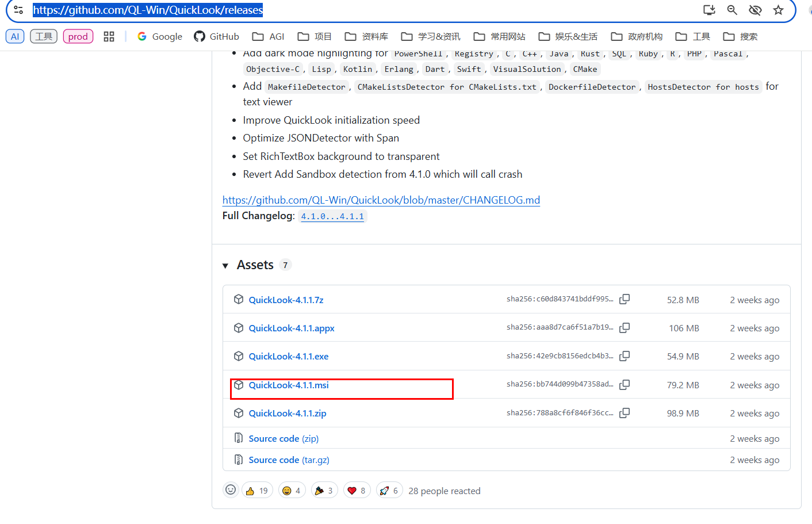Open the CHANGELOG.md link
The height and width of the screenshot is (524, 812).
pyautogui.click(x=381, y=200)
